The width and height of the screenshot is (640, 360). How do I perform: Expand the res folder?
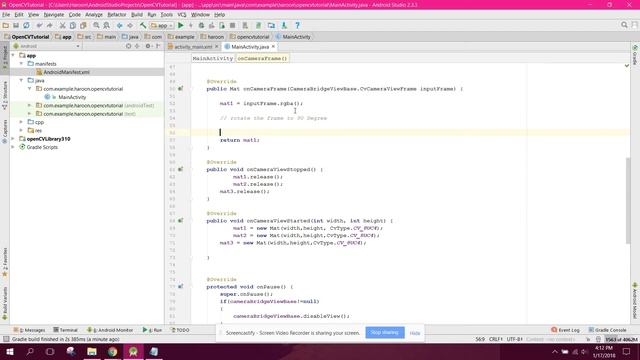tap(22, 130)
